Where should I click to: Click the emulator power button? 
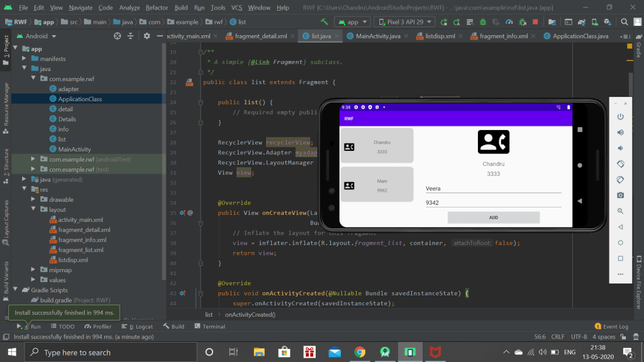coord(620,117)
